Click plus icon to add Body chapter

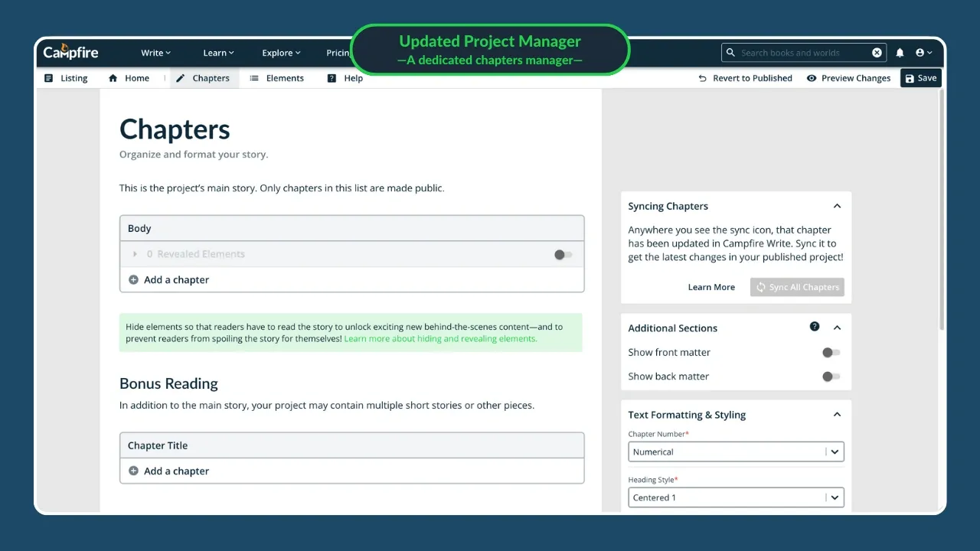tap(134, 280)
